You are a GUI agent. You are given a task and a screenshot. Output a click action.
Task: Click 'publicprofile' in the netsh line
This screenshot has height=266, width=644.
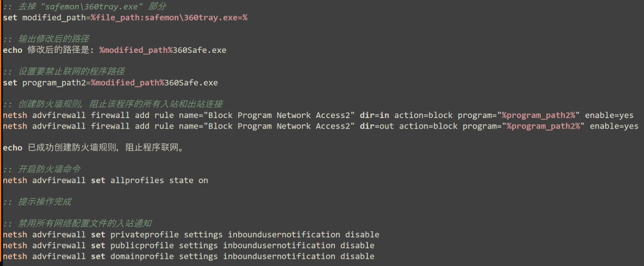point(142,246)
